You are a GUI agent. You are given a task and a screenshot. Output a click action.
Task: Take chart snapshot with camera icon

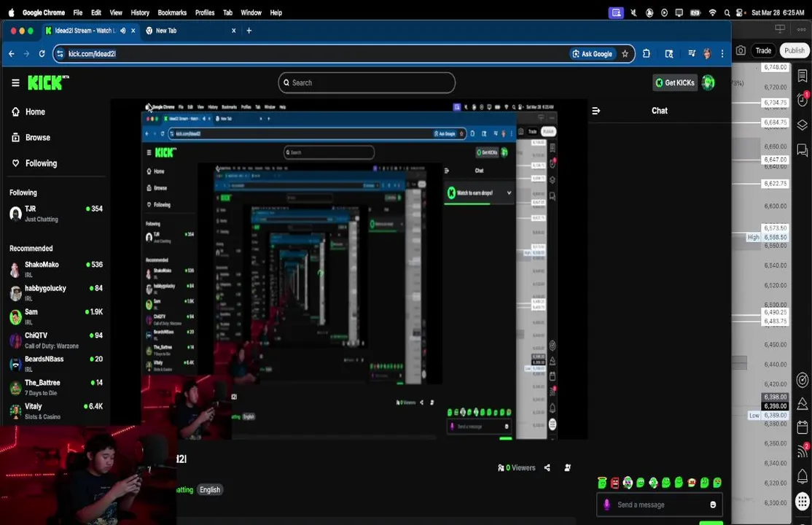(741, 50)
